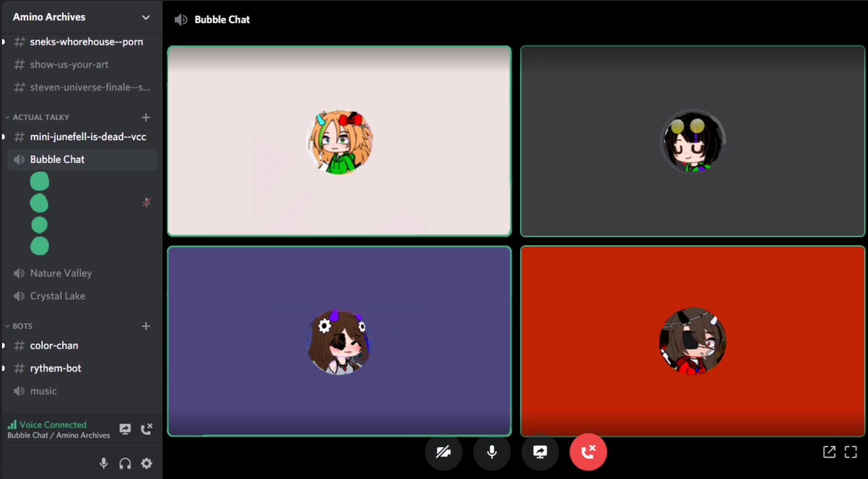Collapse the ACTUAL TALKY category

(x=41, y=117)
